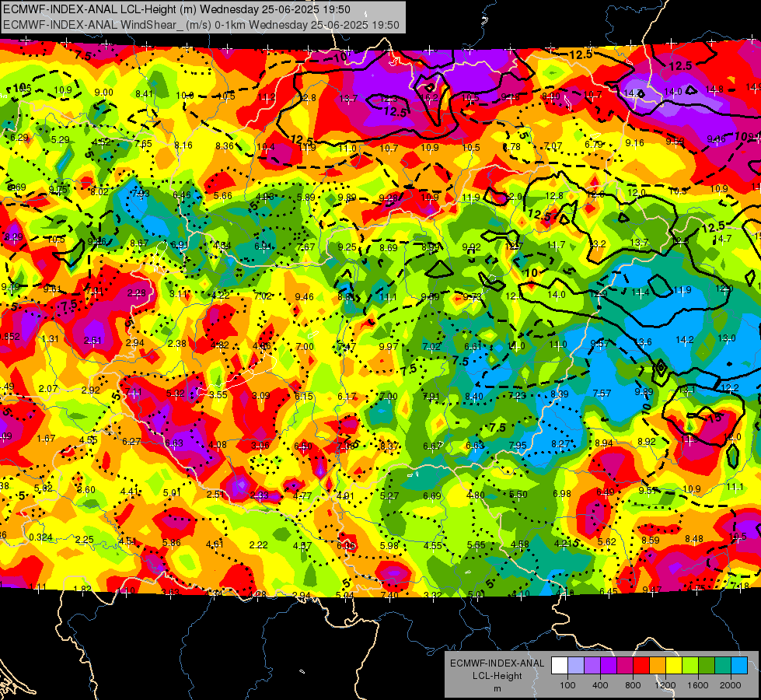761x700 pixels.
Task: Click the wind shear value 2.28
Action: tap(136, 293)
